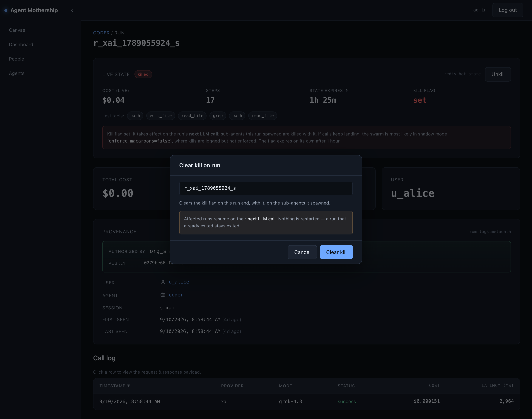Go to Dashboard in the sidebar
532x419 pixels.
click(21, 44)
